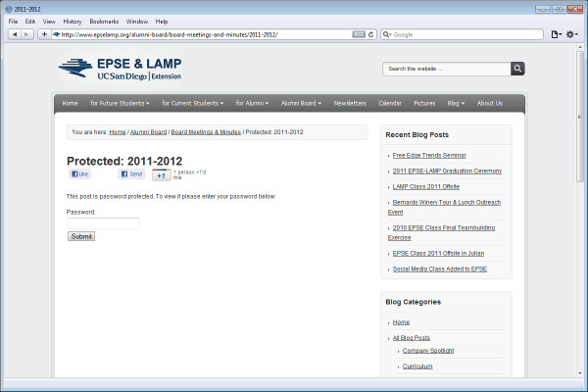Image resolution: width=588 pixels, height=392 pixels.
Task: Expand the for Future Students menu
Action: tap(120, 103)
